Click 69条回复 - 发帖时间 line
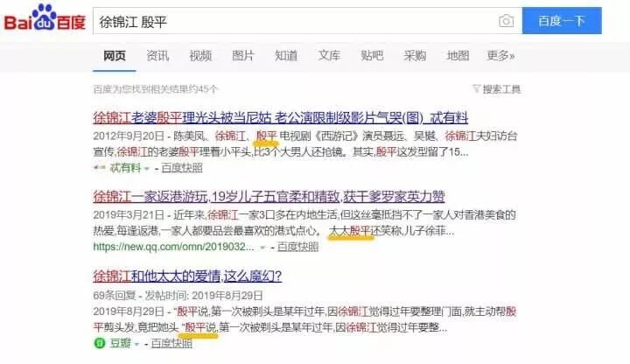This screenshot has width=630, height=364. (x=178, y=296)
